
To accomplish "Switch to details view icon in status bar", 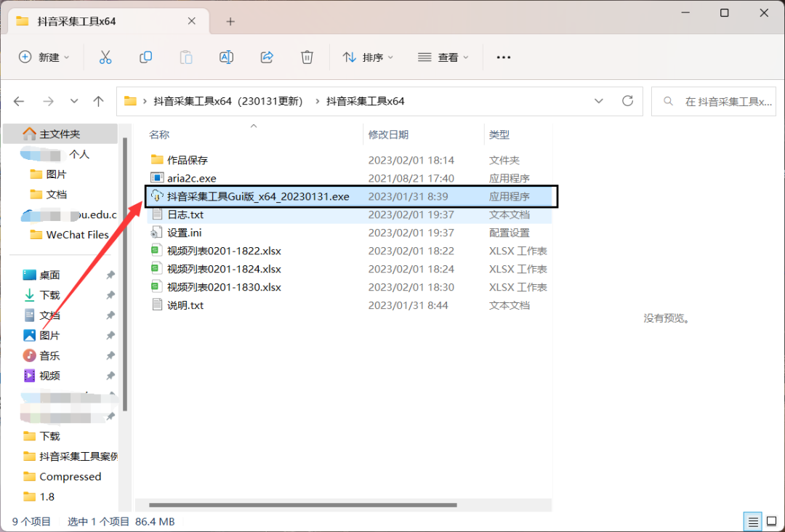I will coord(753,522).
